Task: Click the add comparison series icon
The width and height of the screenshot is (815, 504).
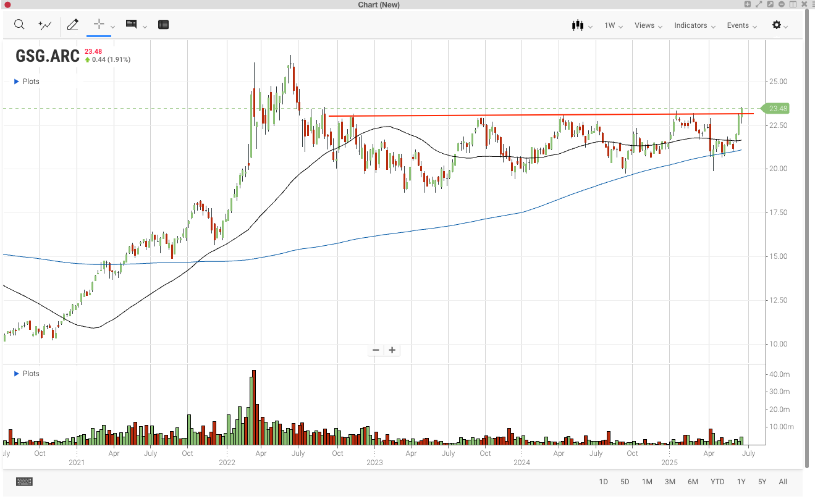Action: (x=44, y=25)
